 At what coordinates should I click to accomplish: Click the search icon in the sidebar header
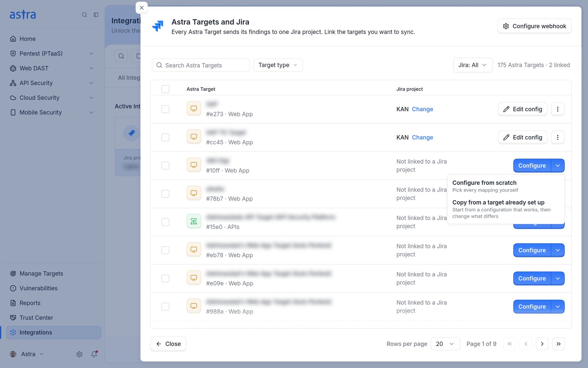pos(85,15)
